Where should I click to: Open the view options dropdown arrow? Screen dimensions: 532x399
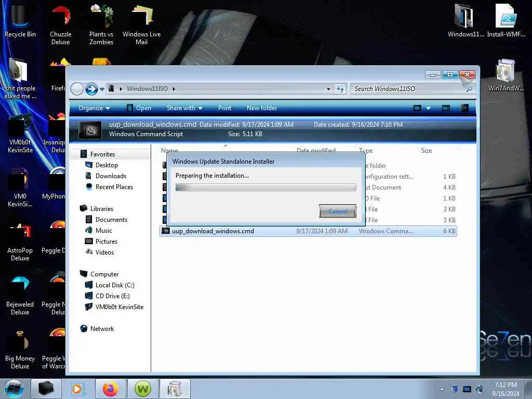point(428,108)
